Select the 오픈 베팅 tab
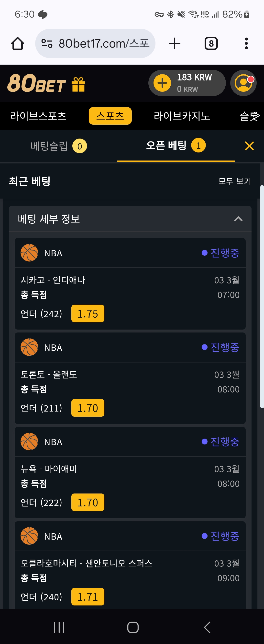This screenshot has width=264, height=644. (176, 145)
